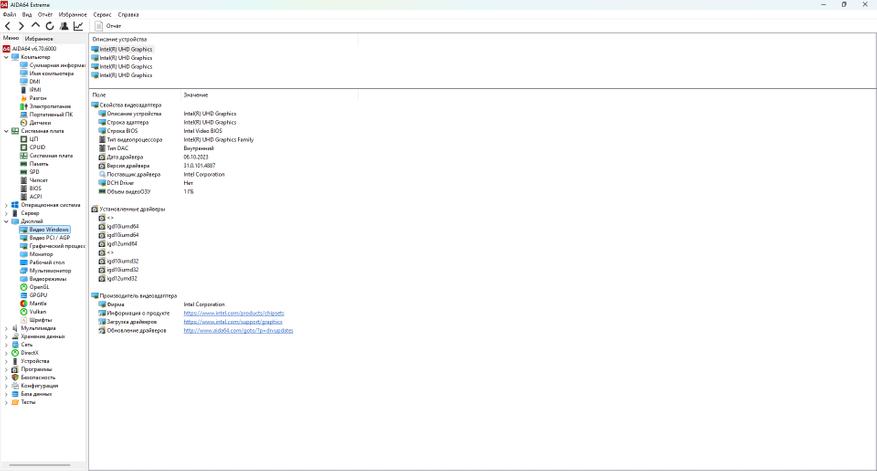Collapse the Системная плата tree node
The width and height of the screenshot is (877, 471).
click(6, 131)
